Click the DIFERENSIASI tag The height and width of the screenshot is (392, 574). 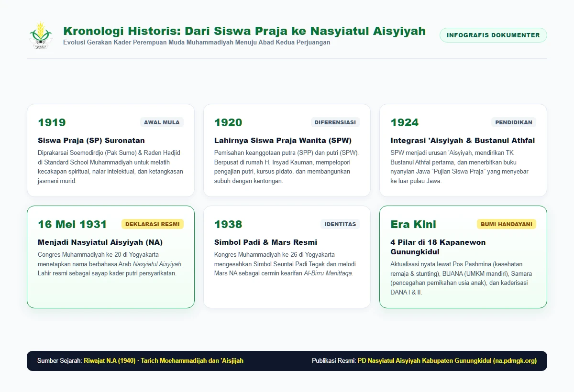[x=335, y=122]
